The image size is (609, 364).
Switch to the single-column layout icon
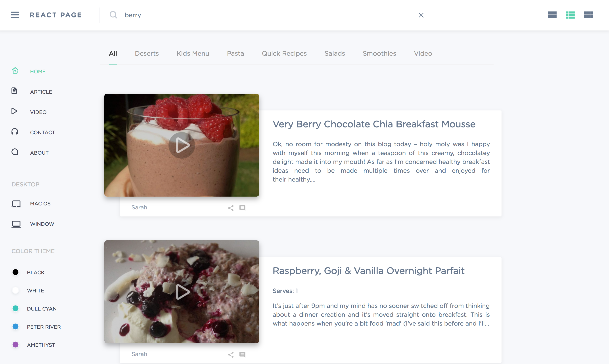click(552, 15)
